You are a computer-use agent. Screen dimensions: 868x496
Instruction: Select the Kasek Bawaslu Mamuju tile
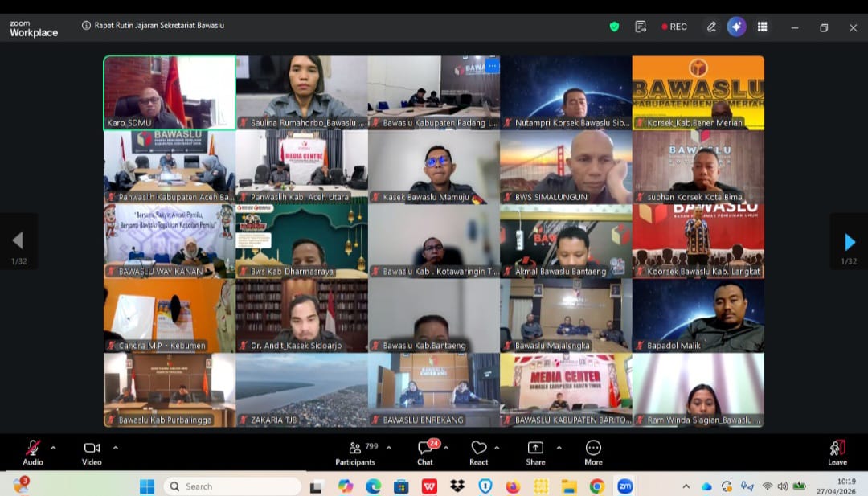[434, 167]
